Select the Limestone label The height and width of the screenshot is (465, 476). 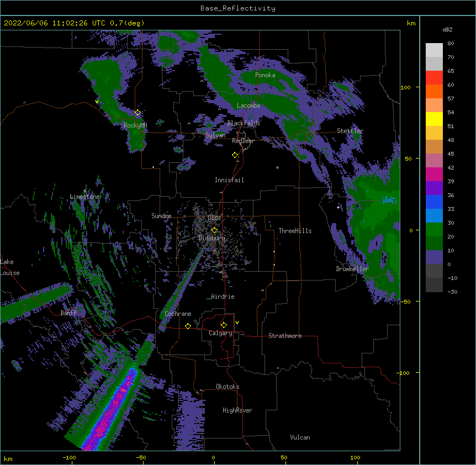[x=84, y=197]
